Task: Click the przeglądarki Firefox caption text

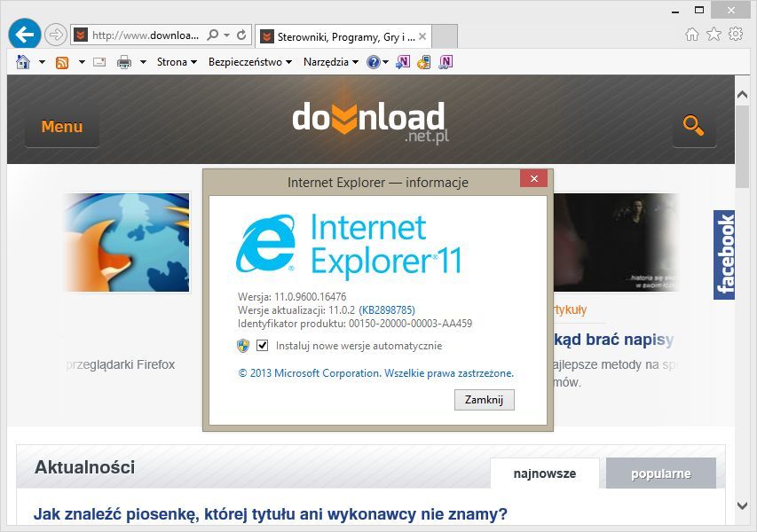Action: coord(120,364)
